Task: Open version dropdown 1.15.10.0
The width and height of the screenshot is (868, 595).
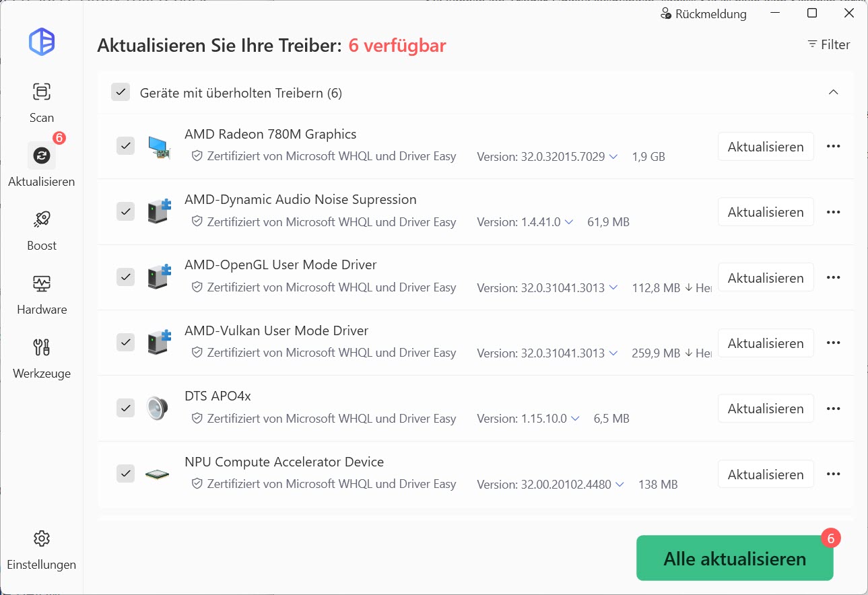Action: pos(575,419)
